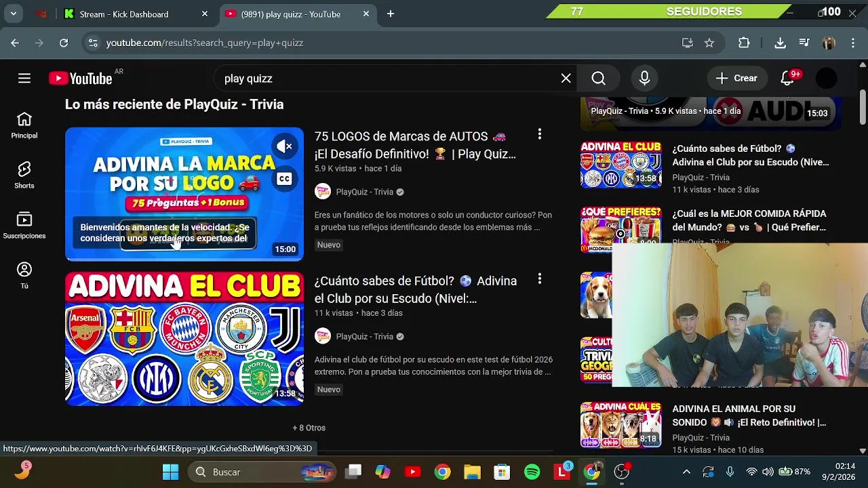Viewport: 868px width, 488px height.
Task: Open the YouTube account avatar menu
Action: [826, 79]
